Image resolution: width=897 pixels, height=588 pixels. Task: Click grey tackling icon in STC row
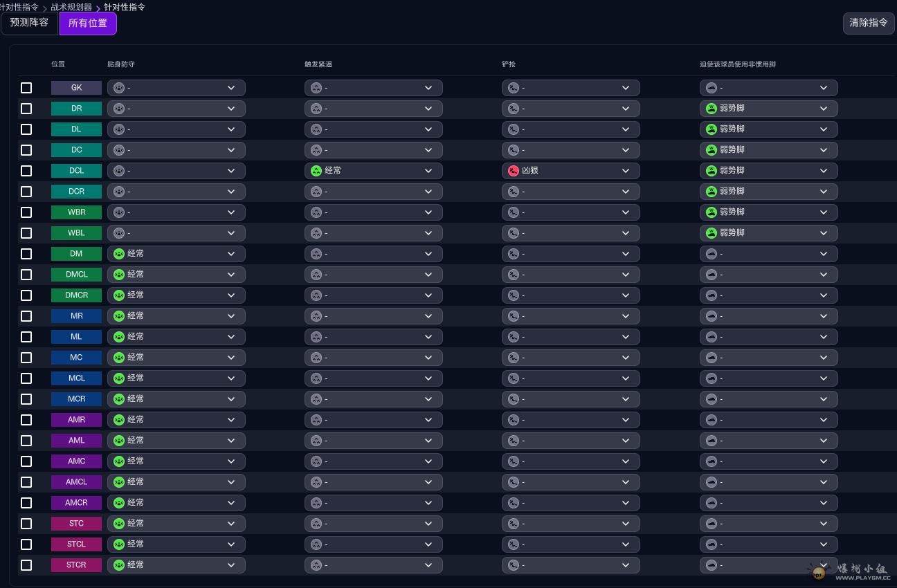coord(514,524)
